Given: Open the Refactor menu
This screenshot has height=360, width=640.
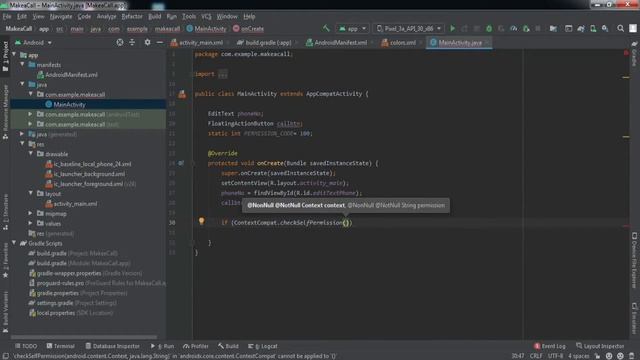Looking at the screenshot, I should tap(132, 16).
